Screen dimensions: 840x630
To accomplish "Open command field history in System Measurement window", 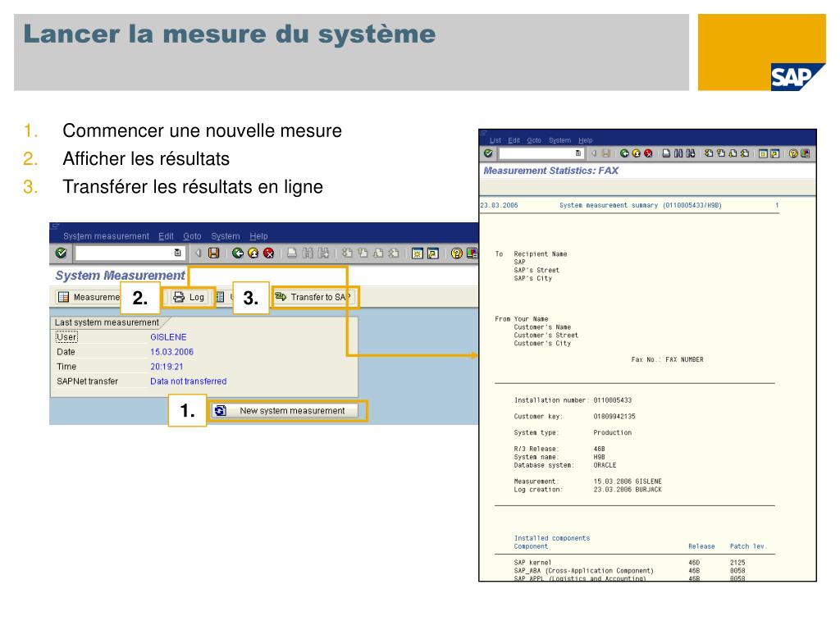I will [x=177, y=253].
